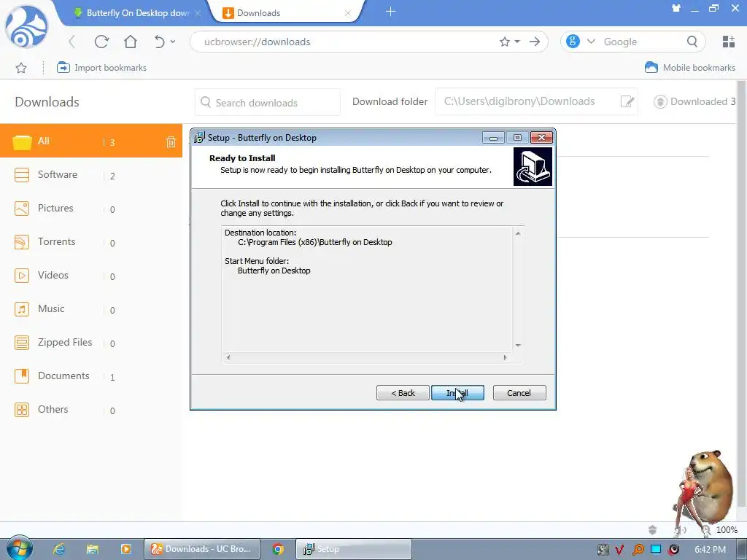747x560 pixels.
Task: Open the bookmark star dropdown arrow
Action: [517, 42]
